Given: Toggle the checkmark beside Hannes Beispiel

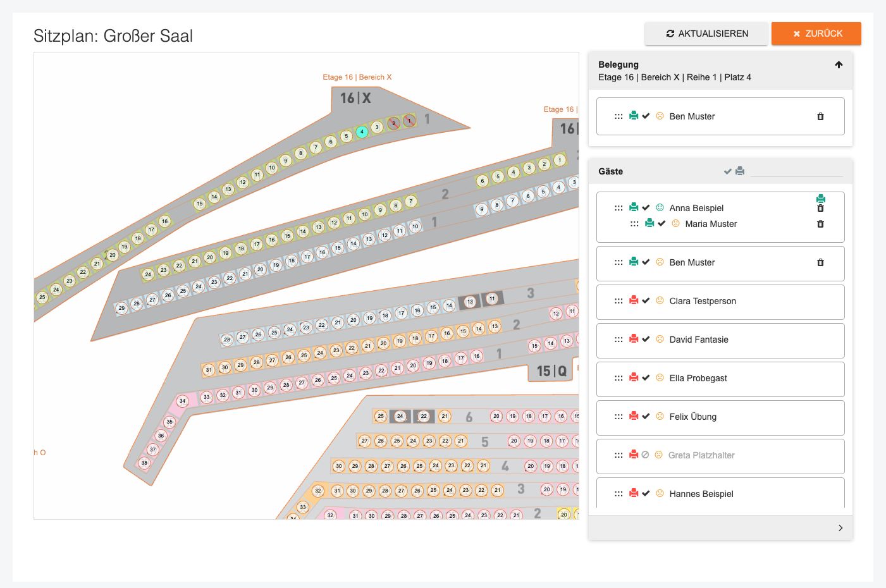Looking at the screenshot, I should [646, 494].
